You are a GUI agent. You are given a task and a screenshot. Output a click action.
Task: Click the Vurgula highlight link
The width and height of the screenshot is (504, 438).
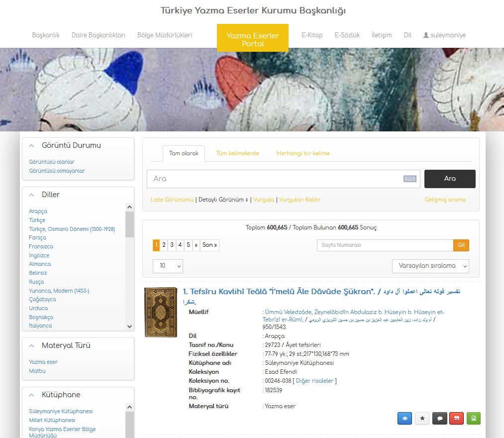pyautogui.click(x=264, y=200)
